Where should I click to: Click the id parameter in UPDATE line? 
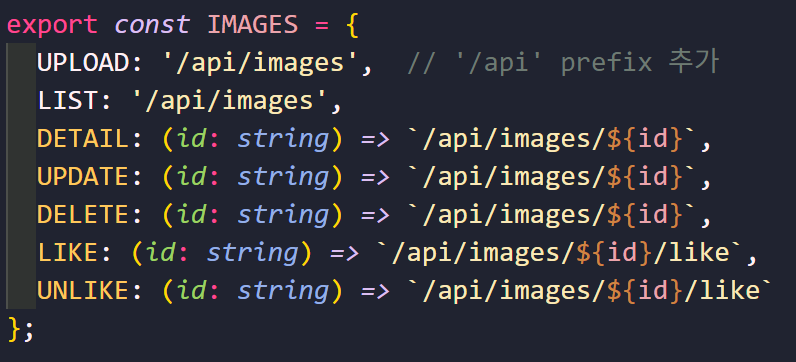(x=192, y=177)
